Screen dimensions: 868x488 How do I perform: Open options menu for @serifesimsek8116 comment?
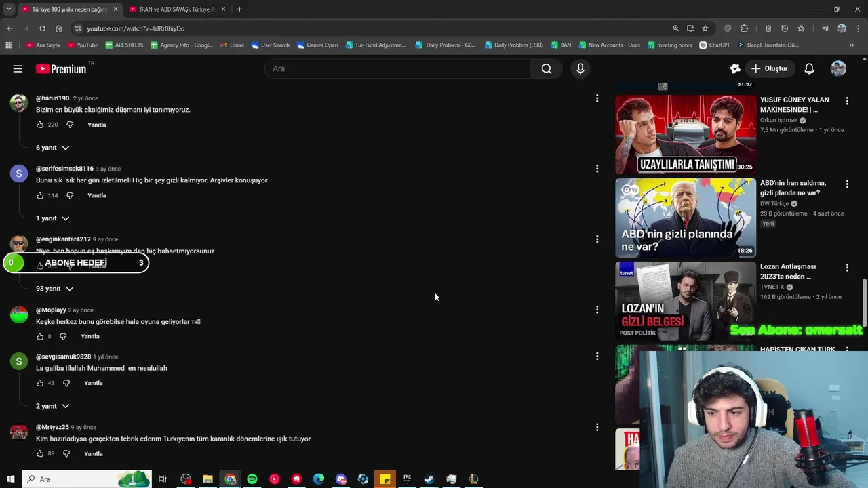click(x=597, y=169)
